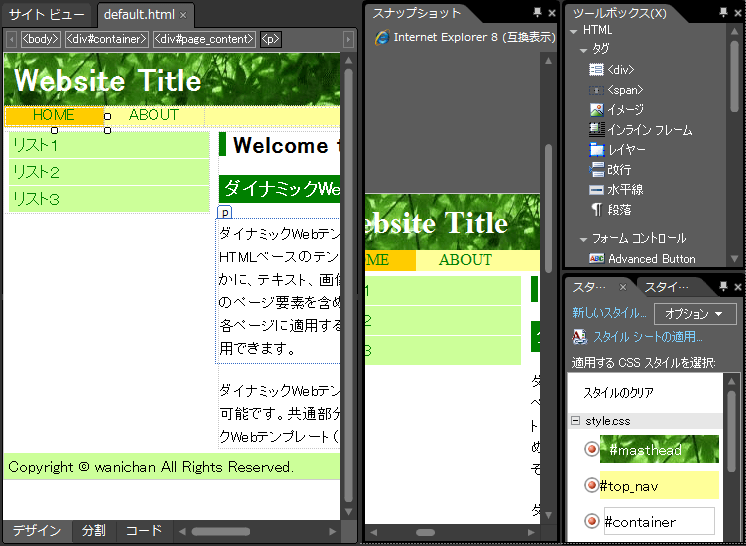Select the Advanced Button form control
The height and width of the screenshot is (546, 746).
click(642, 259)
